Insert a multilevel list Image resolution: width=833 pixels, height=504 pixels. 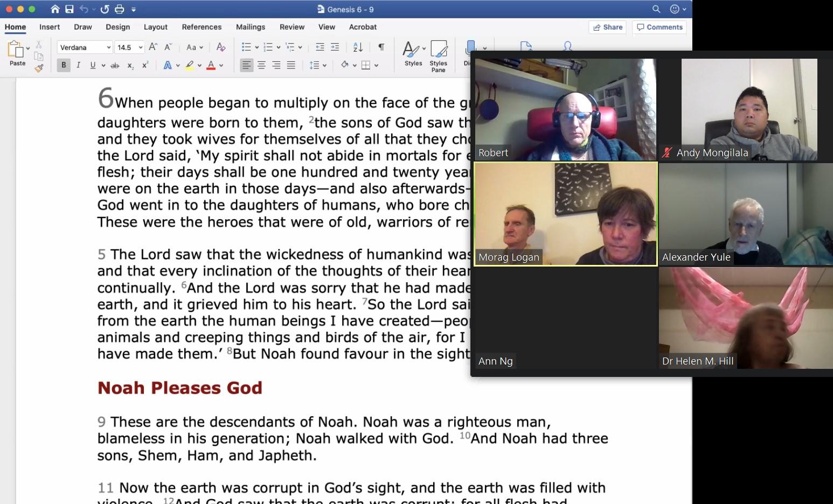290,47
